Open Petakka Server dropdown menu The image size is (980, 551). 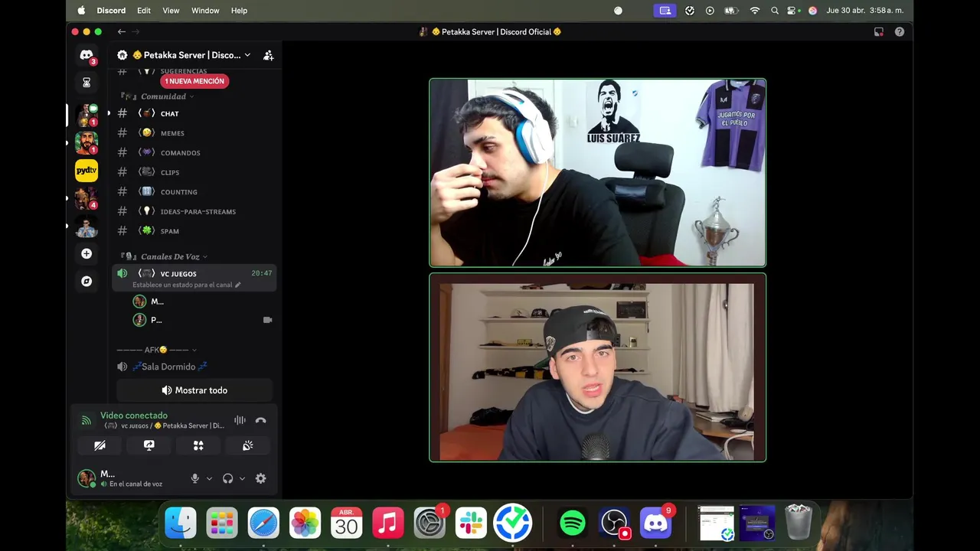[x=247, y=55]
